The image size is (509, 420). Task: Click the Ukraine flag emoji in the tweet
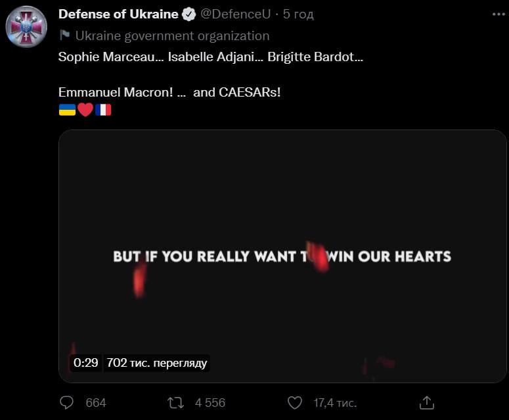67,110
